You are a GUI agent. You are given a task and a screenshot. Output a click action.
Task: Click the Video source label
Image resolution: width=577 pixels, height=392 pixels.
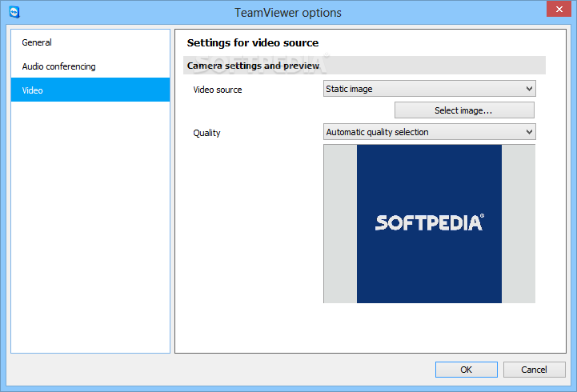click(218, 90)
